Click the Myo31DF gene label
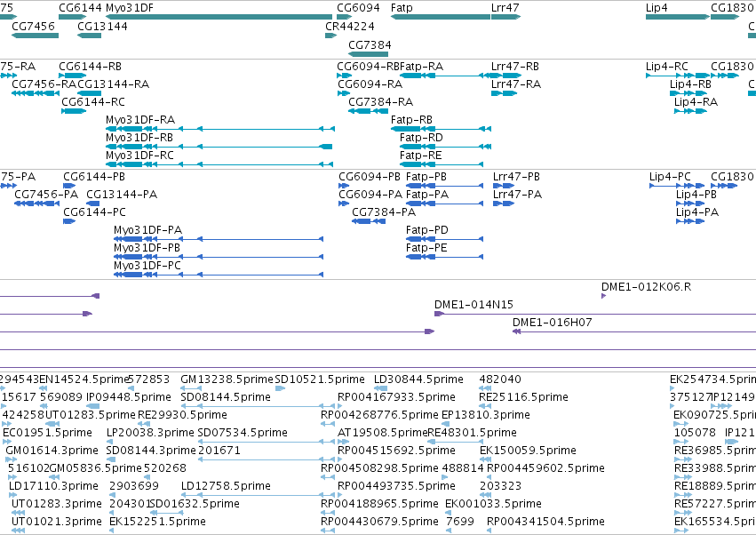This screenshot has width=756, height=535. click(x=129, y=8)
